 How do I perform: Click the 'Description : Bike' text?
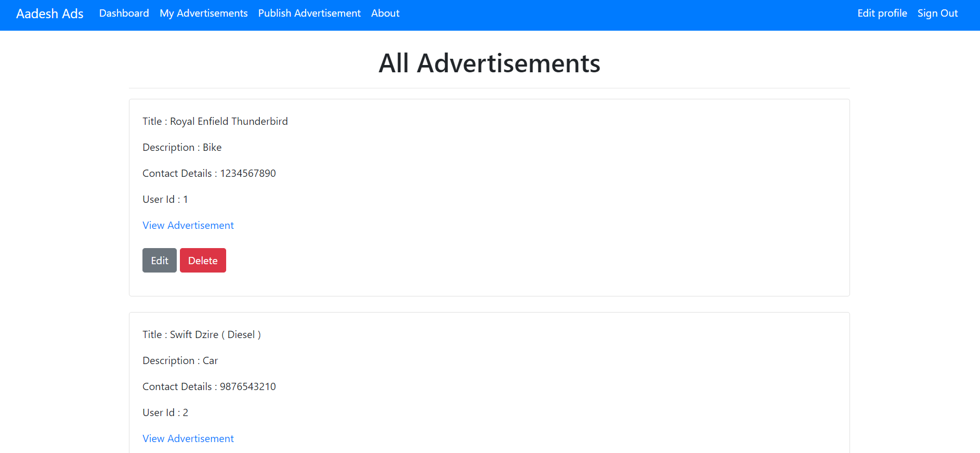(182, 147)
